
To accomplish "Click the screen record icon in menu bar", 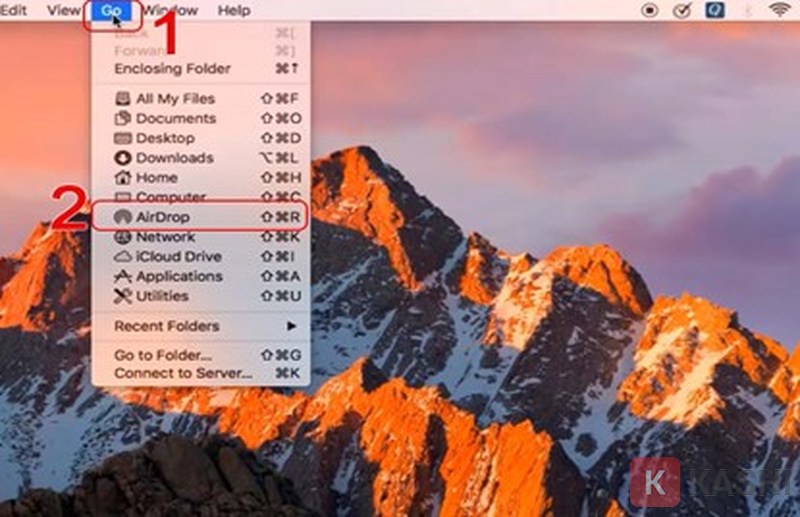I will tap(650, 10).
